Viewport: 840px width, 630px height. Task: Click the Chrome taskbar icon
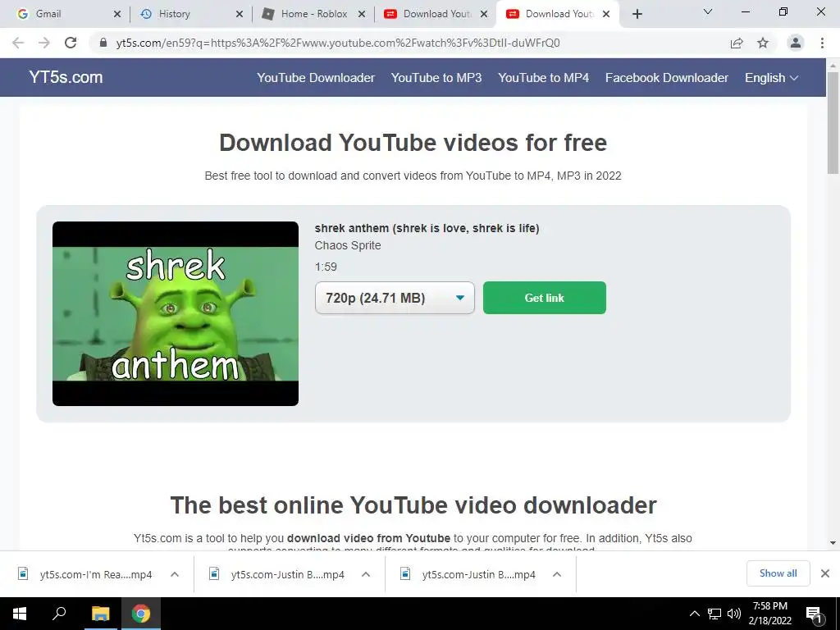pyautogui.click(x=141, y=614)
